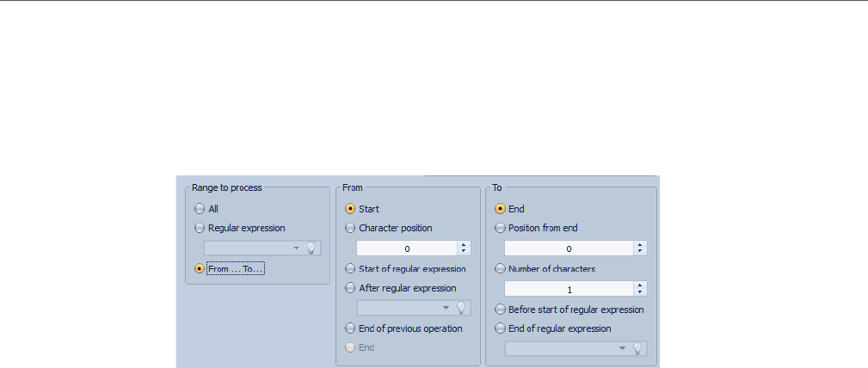868x368 pixels.
Task: Select End of previous operation option
Action: pos(350,328)
